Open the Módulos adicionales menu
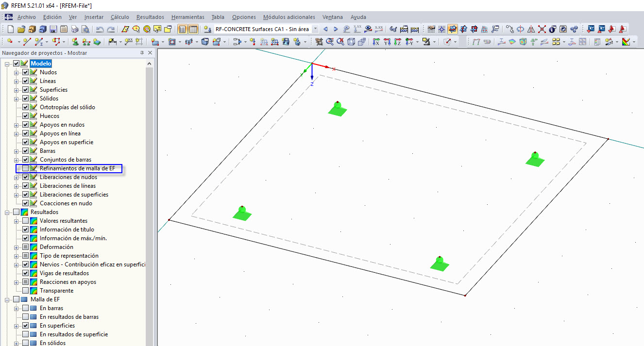Image resolution: width=644 pixels, height=346 pixels. pos(289,17)
